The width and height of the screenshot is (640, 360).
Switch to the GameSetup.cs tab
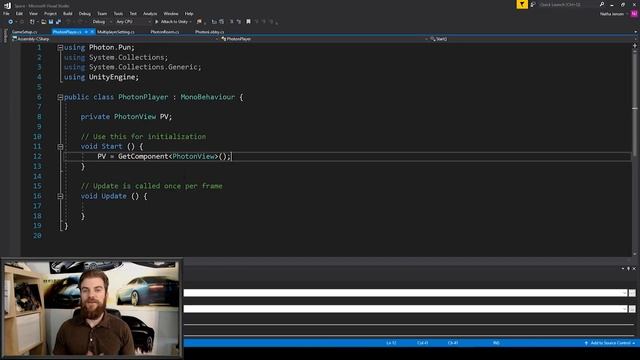24,32
